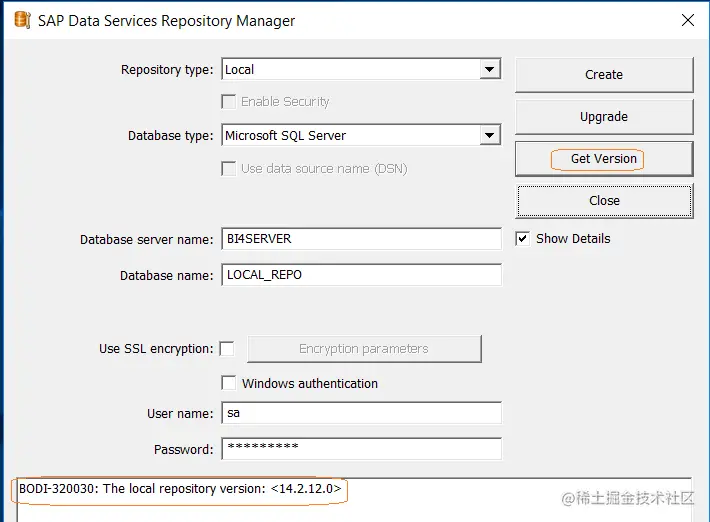
Task: Enable the Use SSL encryption checkbox
Action: click(227, 349)
